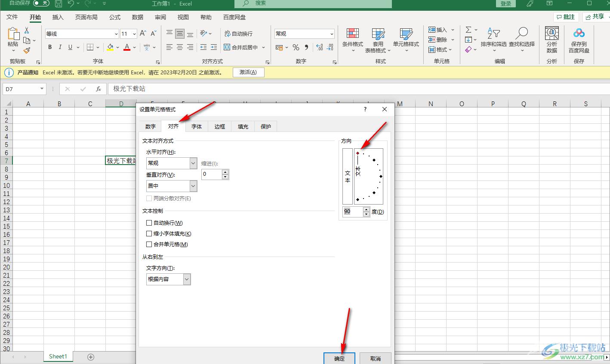Open the horizontal alignment (水平对齐) dropdown
The width and height of the screenshot is (610, 364).
(x=193, y=163)
